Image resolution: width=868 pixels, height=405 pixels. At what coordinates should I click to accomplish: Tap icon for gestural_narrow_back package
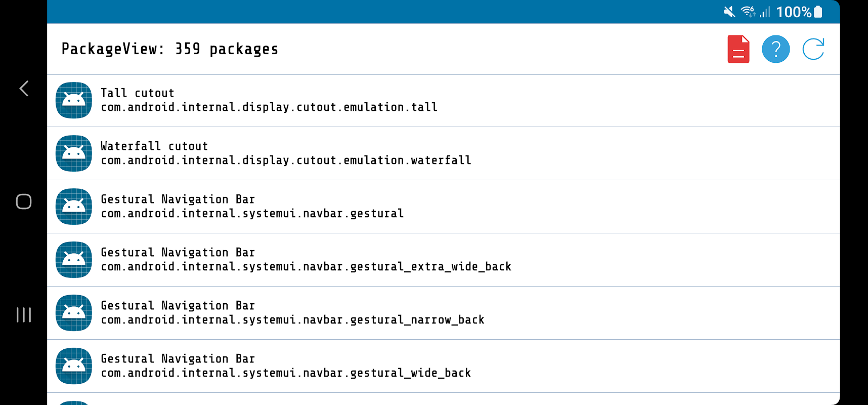(x=74, y=313)
